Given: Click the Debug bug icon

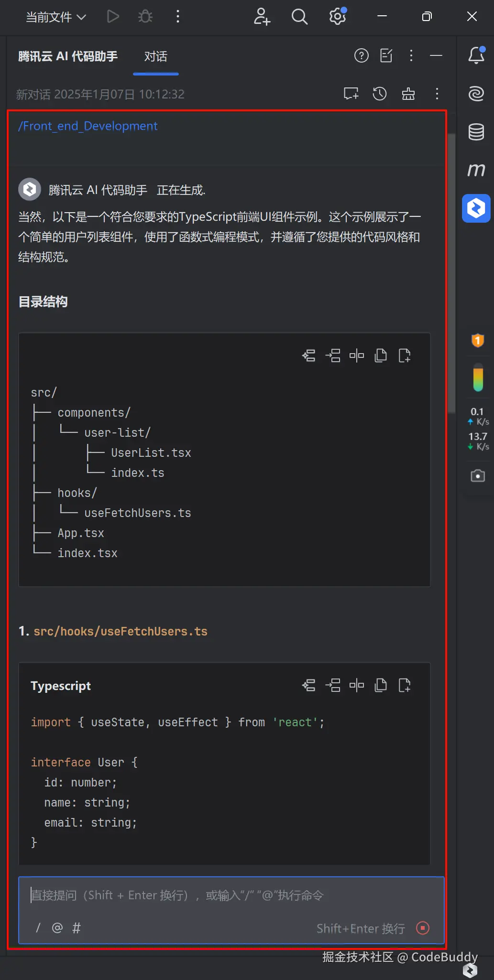Looking at the screenshot, I should pos(145,17).
